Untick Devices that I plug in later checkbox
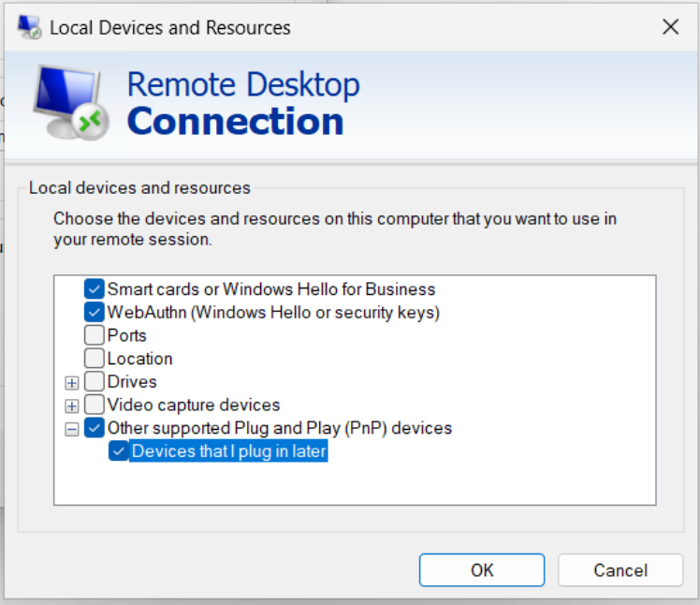 (119, 451)
